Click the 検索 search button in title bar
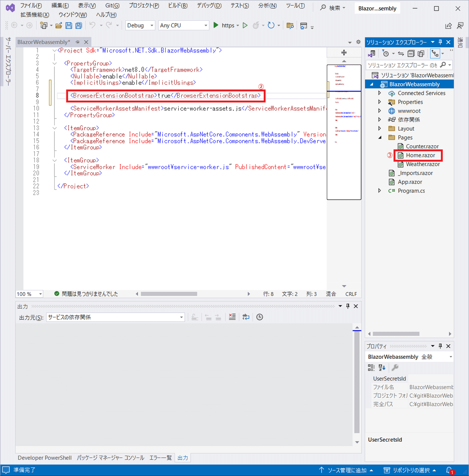Screen dimensions: 469x476 (333, 8)
